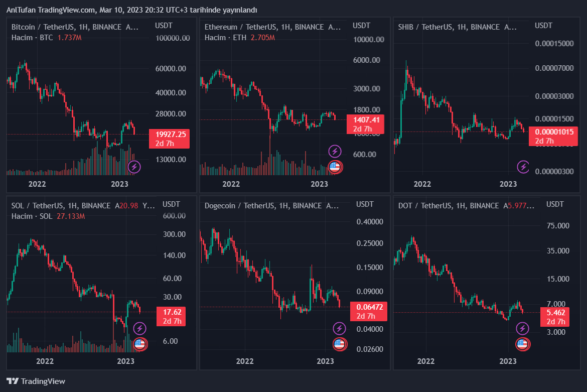Select the Ethereum / TetherUS chart title
The width and height of the screenshot is (587, 392).
click(240, 27)
